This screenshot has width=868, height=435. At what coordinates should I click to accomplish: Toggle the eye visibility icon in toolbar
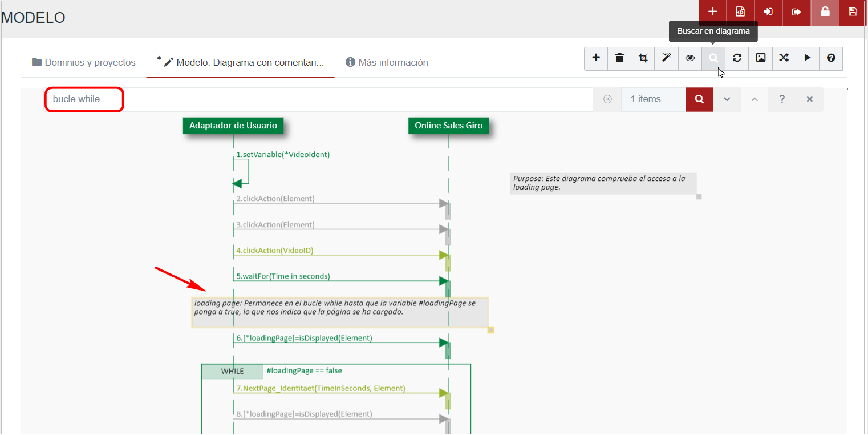690,58
